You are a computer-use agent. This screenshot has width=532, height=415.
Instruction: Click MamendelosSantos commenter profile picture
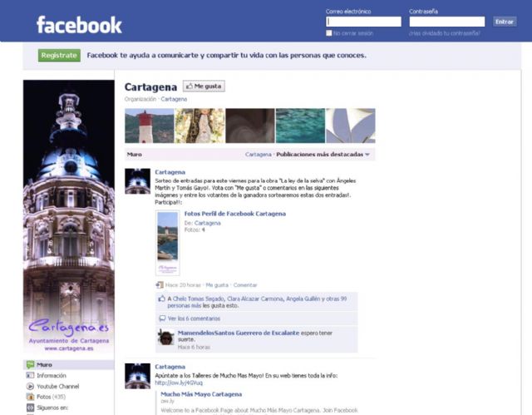(165, 338)
